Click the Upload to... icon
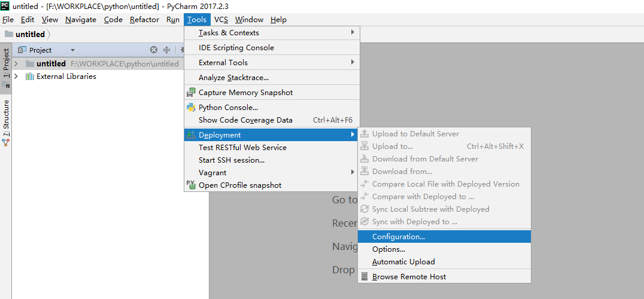 click(364, 147)
